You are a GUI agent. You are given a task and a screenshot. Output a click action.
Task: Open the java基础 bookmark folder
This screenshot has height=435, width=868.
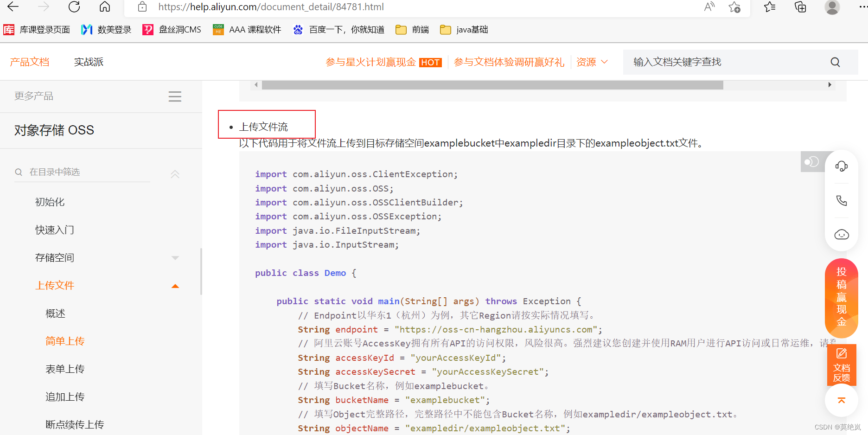point(464,30)
